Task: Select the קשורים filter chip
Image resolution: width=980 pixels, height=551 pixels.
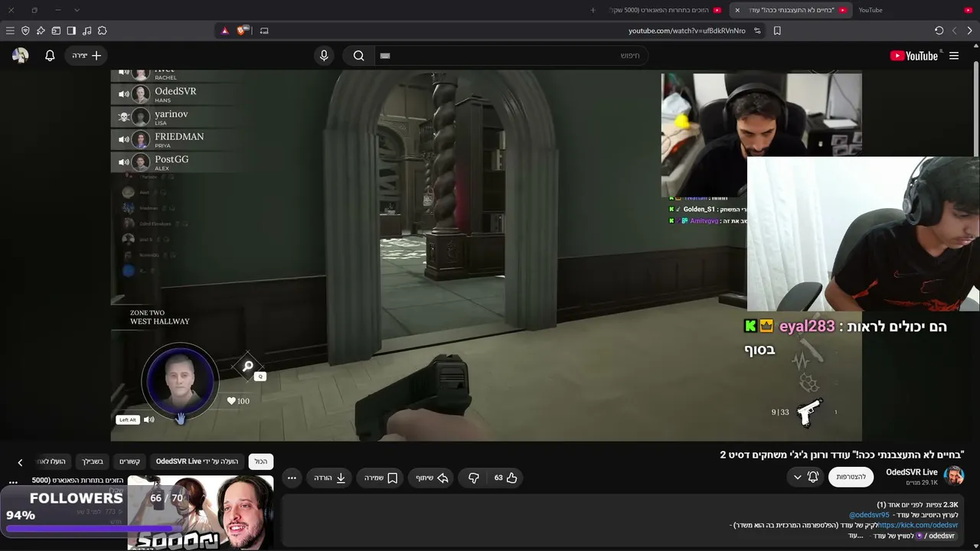Action: pos(129,461)
